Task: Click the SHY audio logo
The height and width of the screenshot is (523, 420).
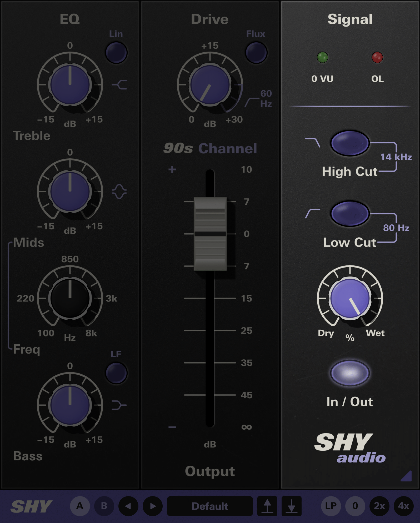Action: pyautogui.click(x=350, y=448)
